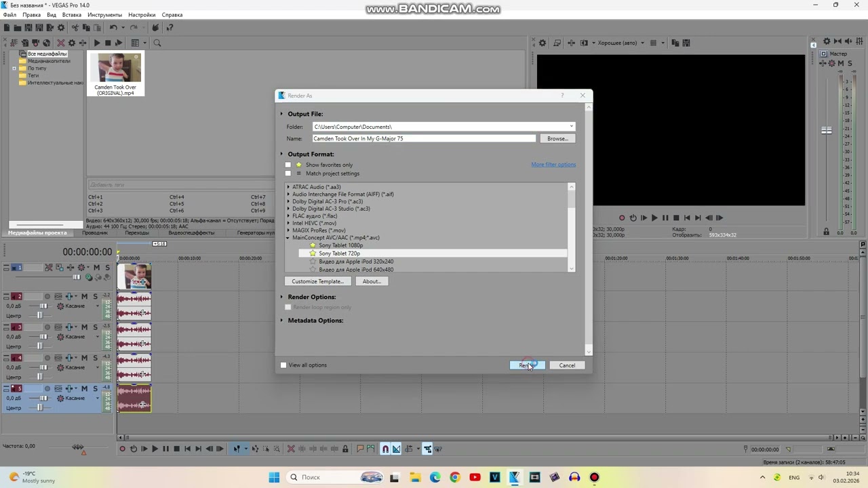This screenshot has height=488, width=868.
Task: Check the Show favorites only checkbox
Action: [x=288, y=165]
